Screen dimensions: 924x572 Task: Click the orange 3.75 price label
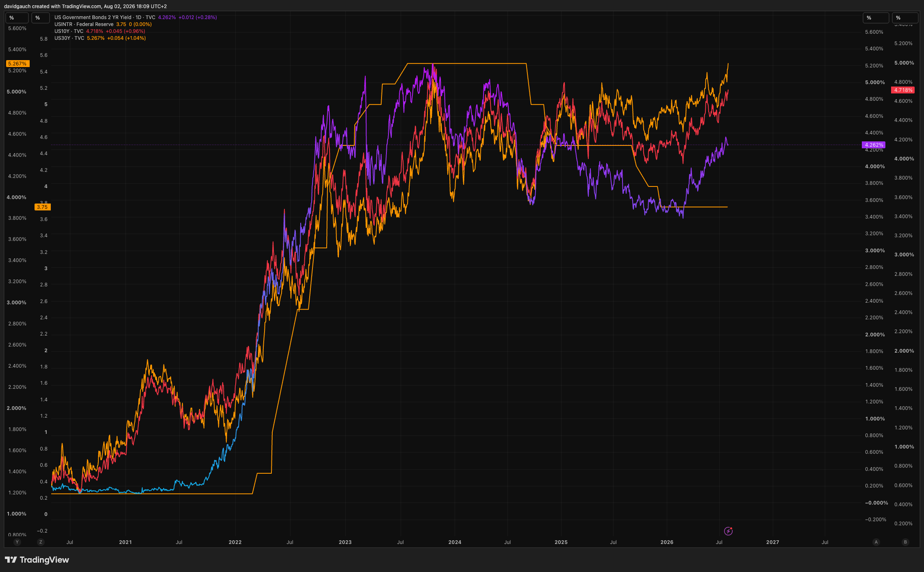42,207
